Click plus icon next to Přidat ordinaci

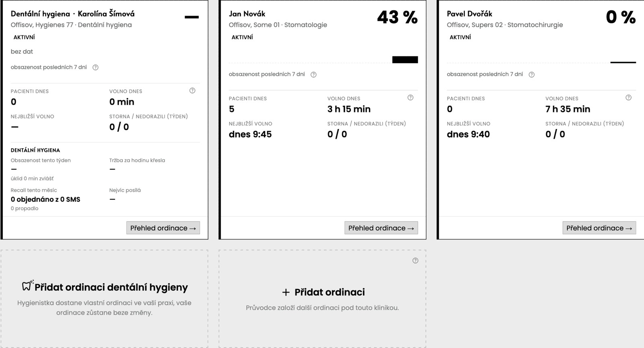click(x=286, y=292)
